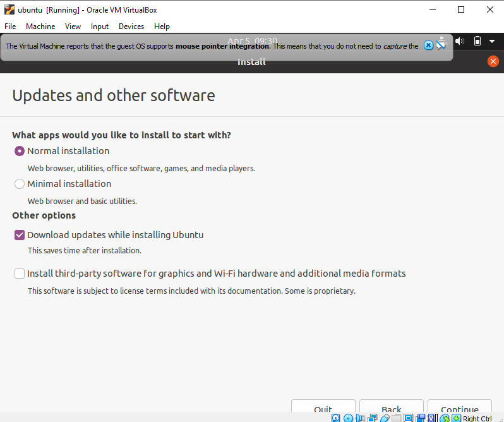Viewport: 504px width, 422px height.
Task: Click the keyboard capture green arrow icon
Action: (x=456, y=418)
